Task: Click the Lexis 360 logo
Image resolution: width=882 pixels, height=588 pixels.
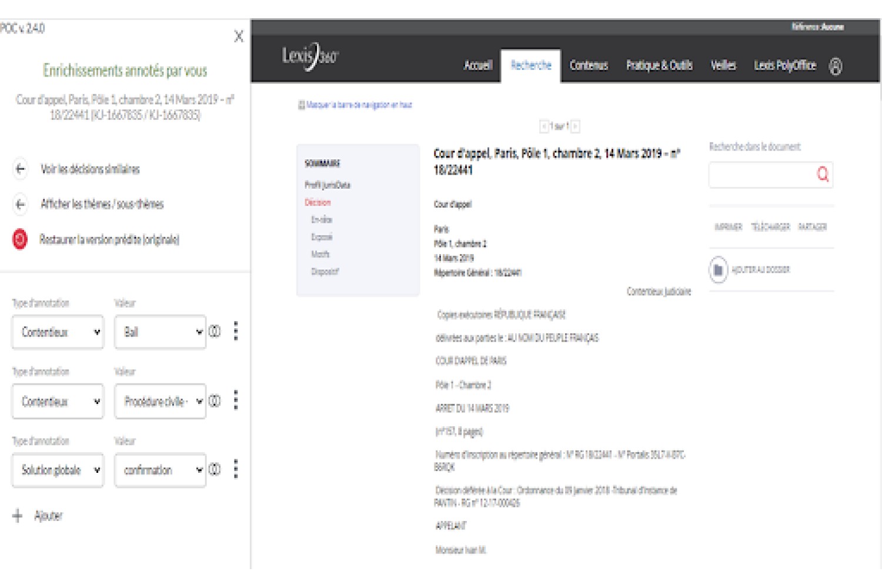Action: tap(310, 57)
